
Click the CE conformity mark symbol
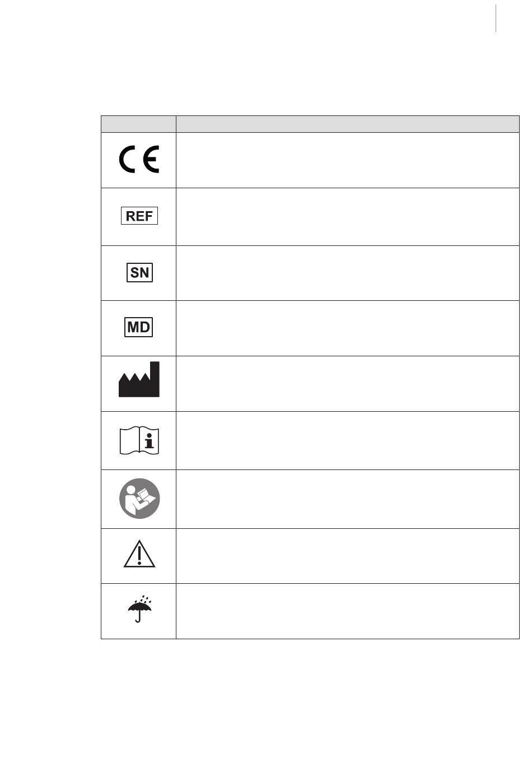coord(139,160)
